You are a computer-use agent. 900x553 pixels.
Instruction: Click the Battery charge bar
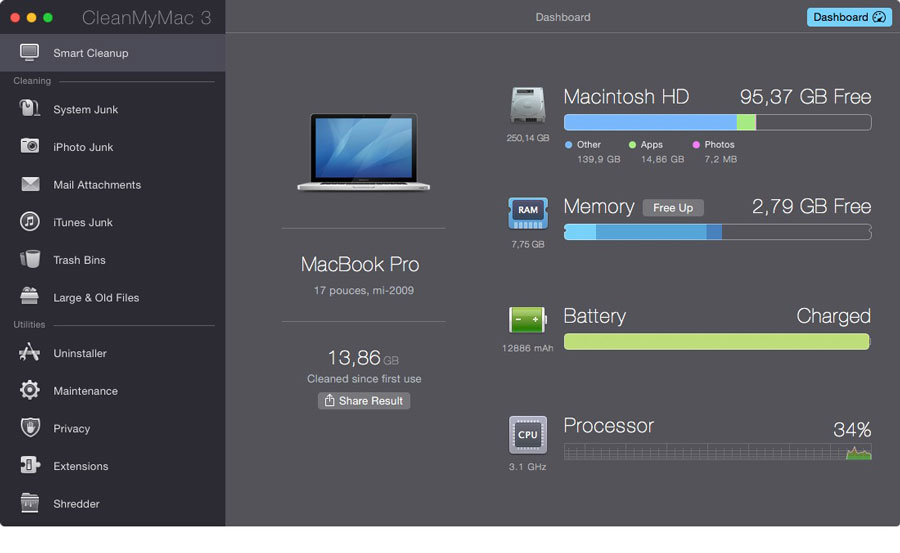click(x=717, y=342)
